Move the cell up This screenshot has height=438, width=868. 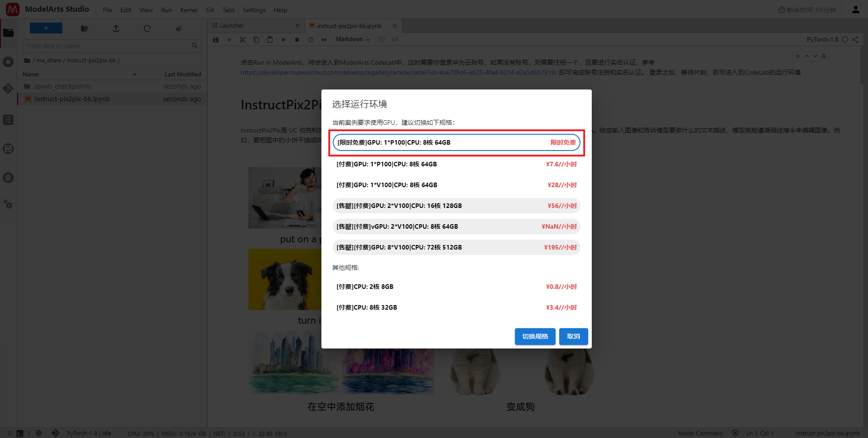click(x=807, y=56)
